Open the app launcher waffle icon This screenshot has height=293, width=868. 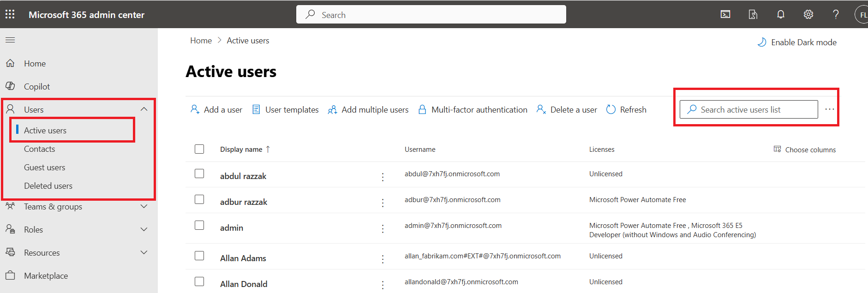(10, 14)
